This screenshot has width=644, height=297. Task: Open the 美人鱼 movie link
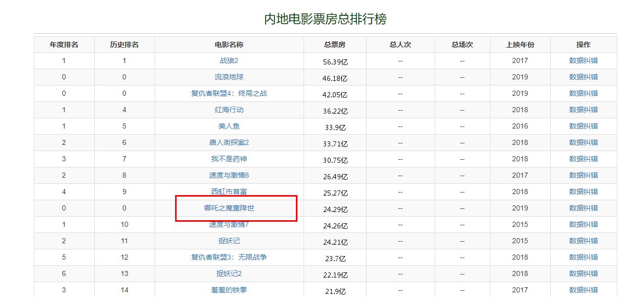pyautogui.click(x=229, y=126)
